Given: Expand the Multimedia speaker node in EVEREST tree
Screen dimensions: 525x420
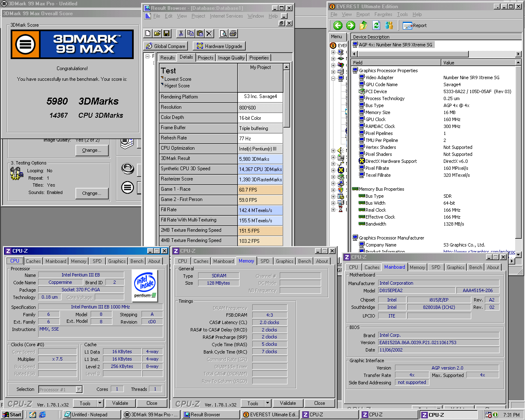Looking at the screenshot, I should coord(333,151).
